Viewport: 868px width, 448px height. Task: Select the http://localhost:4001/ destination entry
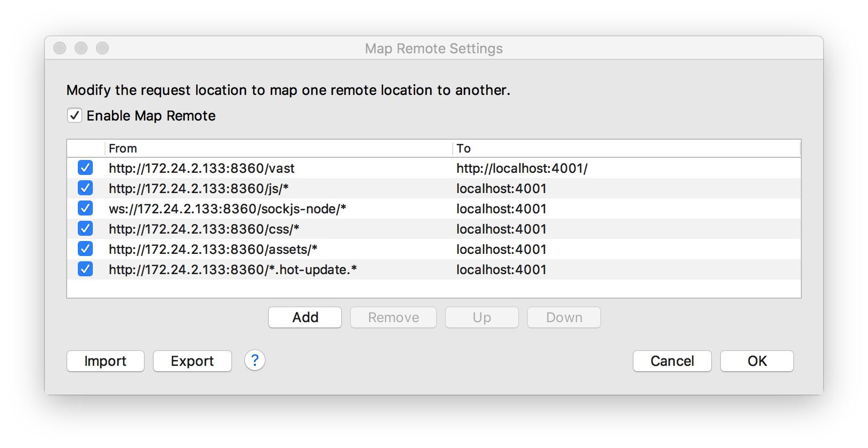click(521, 169)
